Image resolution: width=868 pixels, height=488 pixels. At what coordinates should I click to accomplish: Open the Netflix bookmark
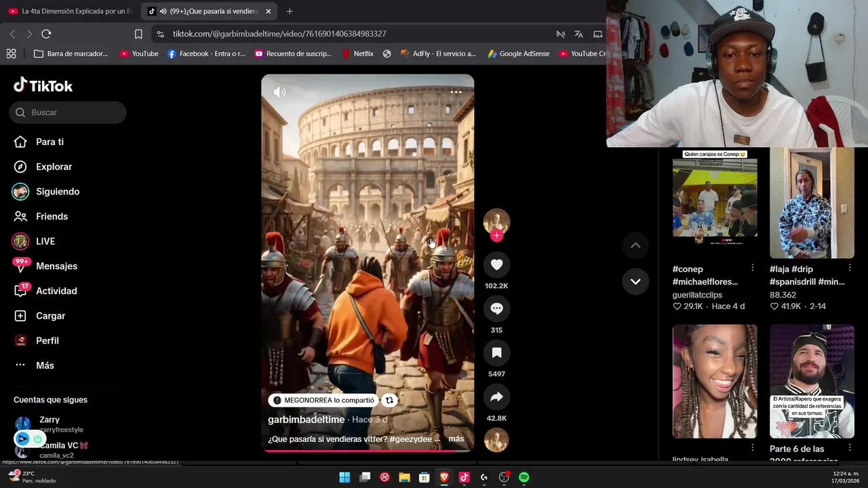(357, 54)
